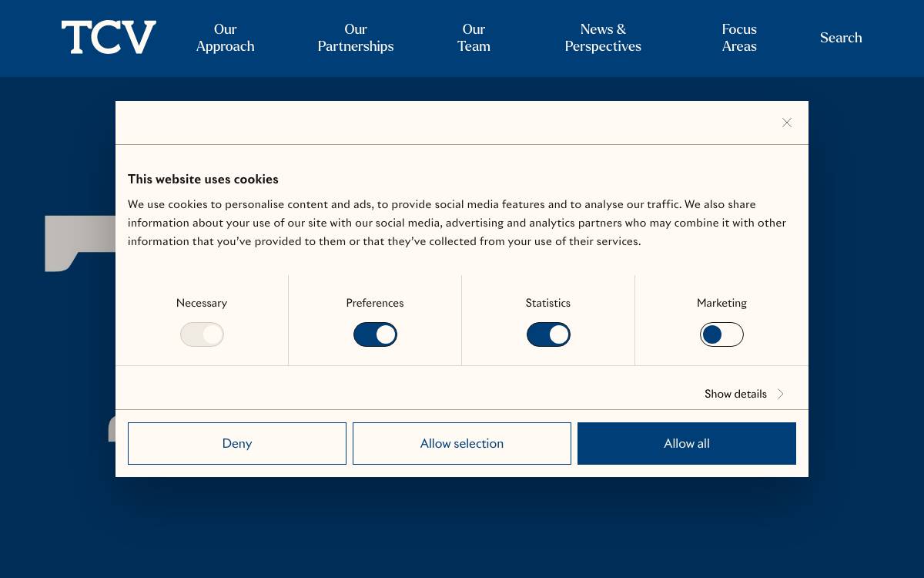
Task: Select the Focus Areas menu item
Action: (739, 38)
